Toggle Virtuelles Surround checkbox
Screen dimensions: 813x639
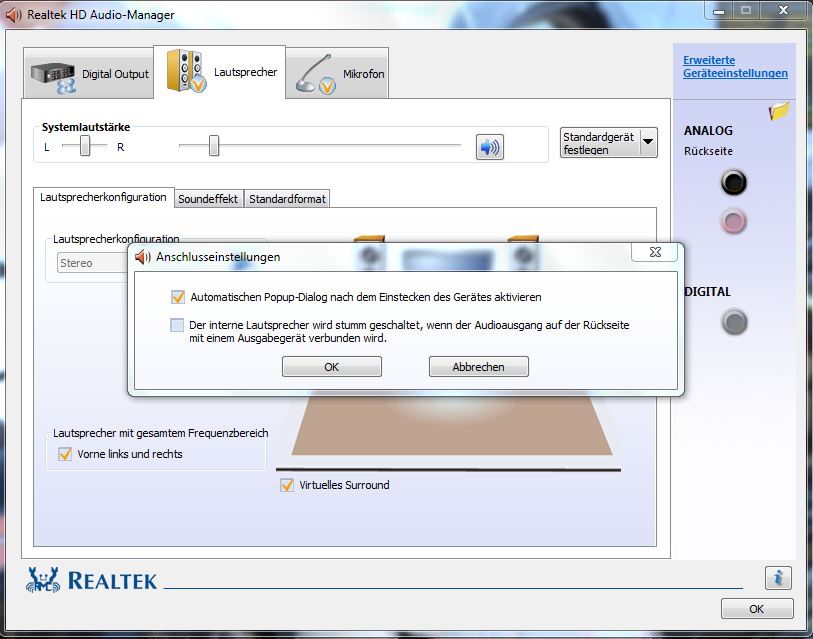click(287, 485)
